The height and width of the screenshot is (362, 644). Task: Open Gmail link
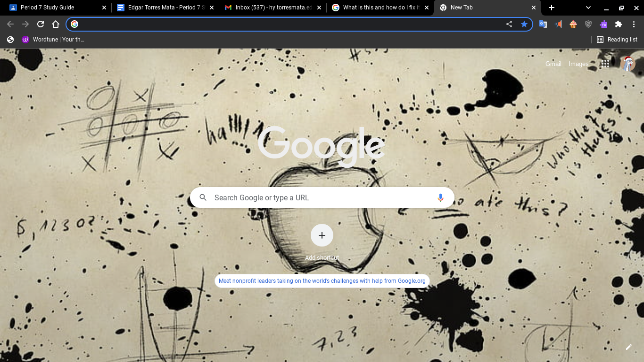(553, 64)
